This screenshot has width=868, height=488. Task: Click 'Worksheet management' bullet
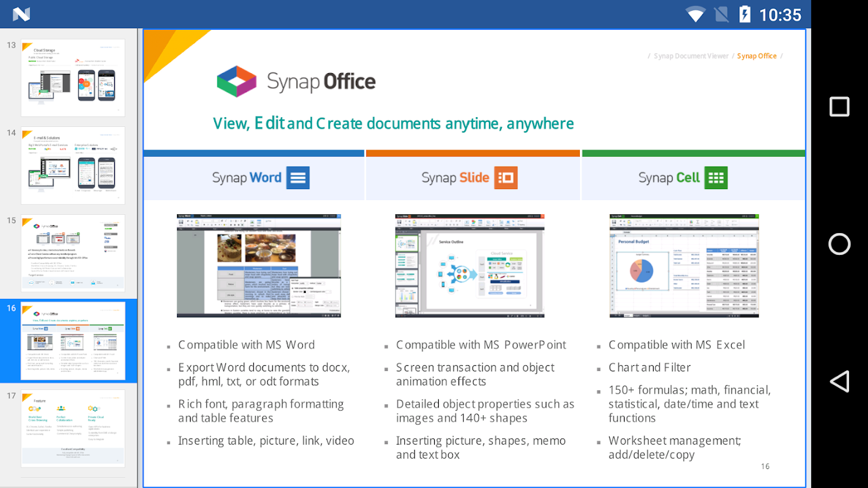coord(675,448)
